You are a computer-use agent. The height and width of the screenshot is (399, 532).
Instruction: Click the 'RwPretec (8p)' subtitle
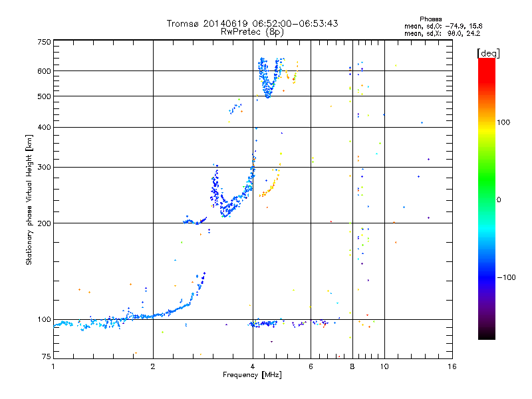coord(252,32)
